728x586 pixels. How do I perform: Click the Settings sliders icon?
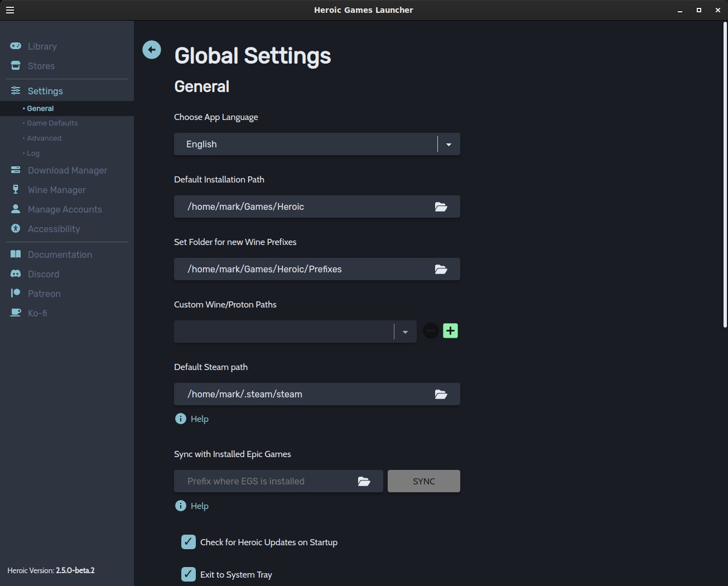click(16, 90)
